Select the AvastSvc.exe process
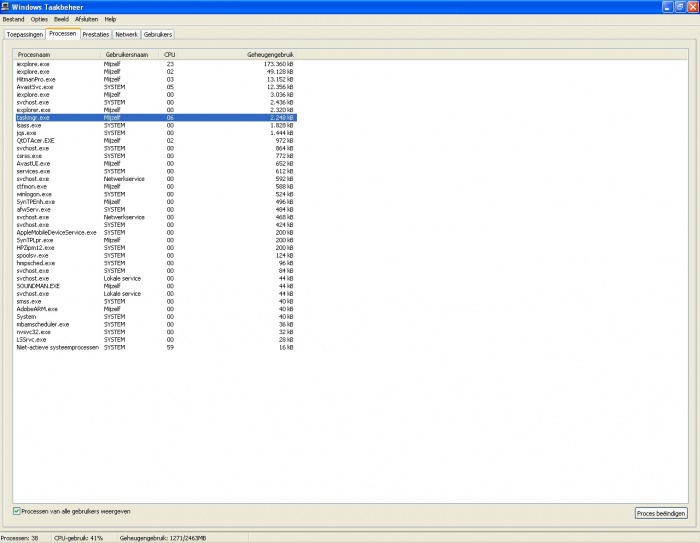 point(155,87)
